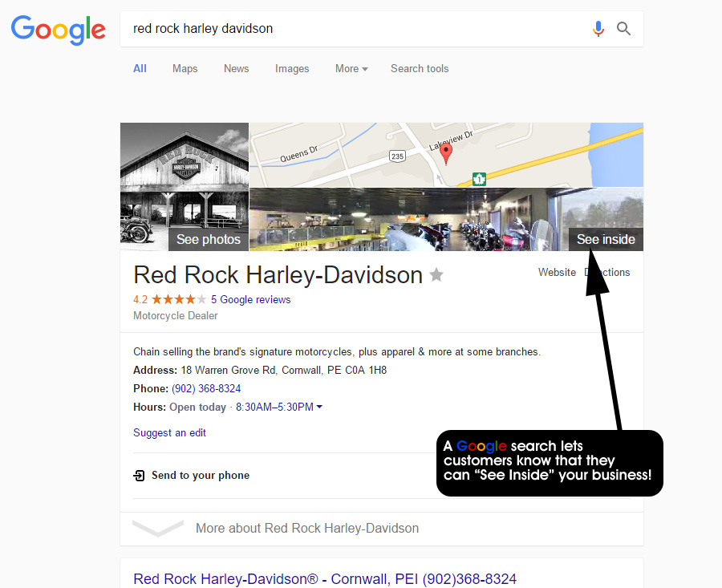The width and height of the screenshot is (722, 588).
Task: Switch to the Maps tab
Action: [185, 69]
